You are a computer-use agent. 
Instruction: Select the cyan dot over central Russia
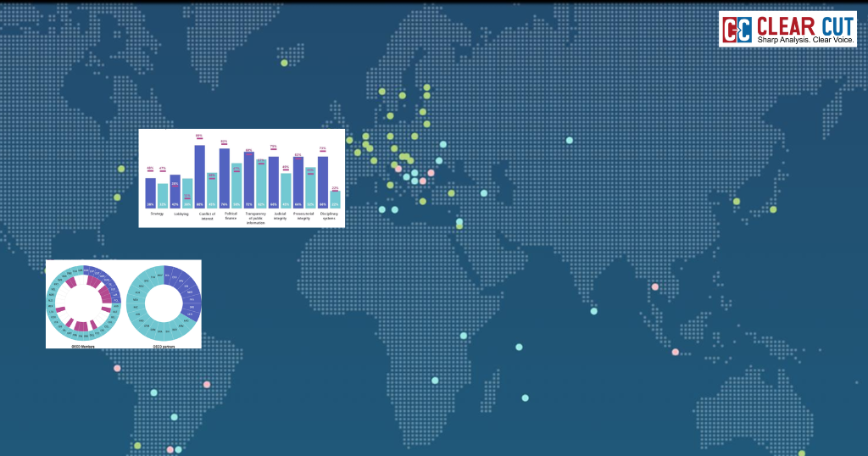coord(570,140)
